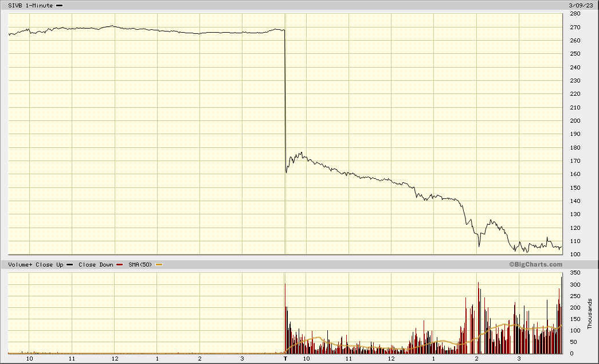This screenshot has width=599, height=364.
Task: Click the 50 volume axis label
Action: [573, 342]
